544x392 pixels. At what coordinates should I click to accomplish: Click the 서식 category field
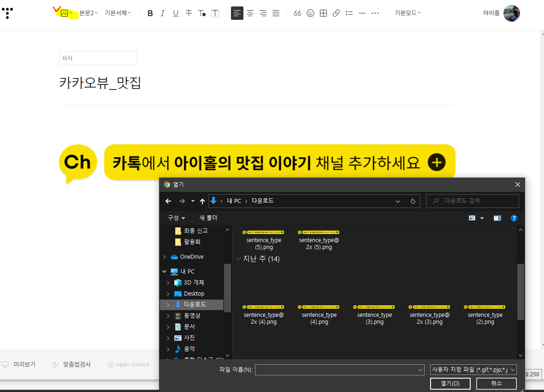pyautogui.click(x=98, y=58)
